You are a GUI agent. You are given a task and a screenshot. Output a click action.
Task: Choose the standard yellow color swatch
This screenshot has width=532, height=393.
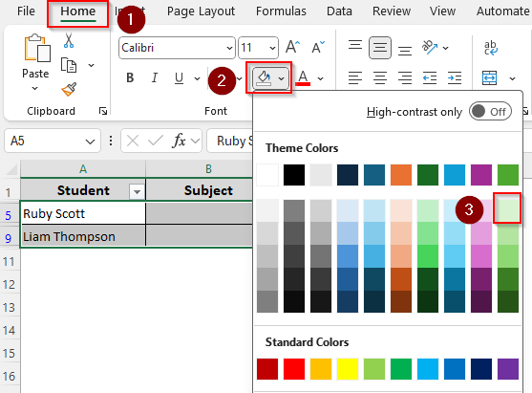point(348,369)
